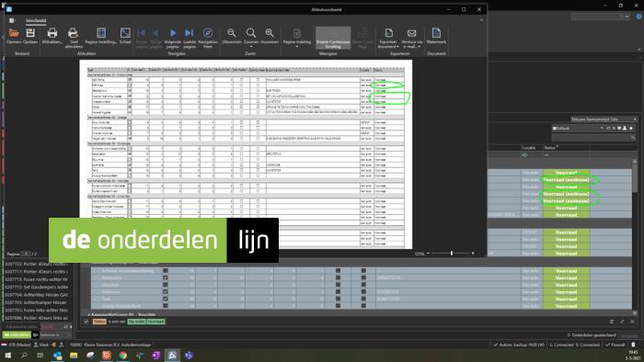Screen dimensions: 644x362
Task: Toggle first checkbox in the Stuurhuis row
Action: 165,285
